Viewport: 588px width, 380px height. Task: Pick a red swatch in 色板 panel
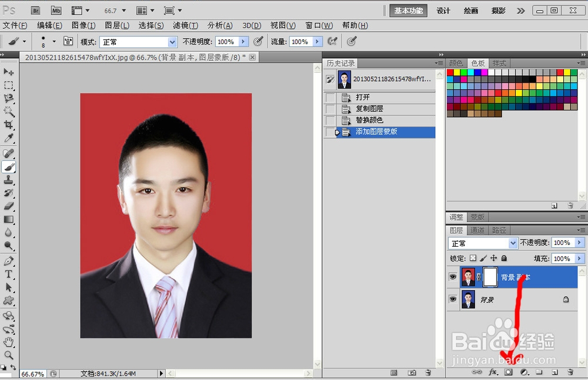tap(450, 73)
